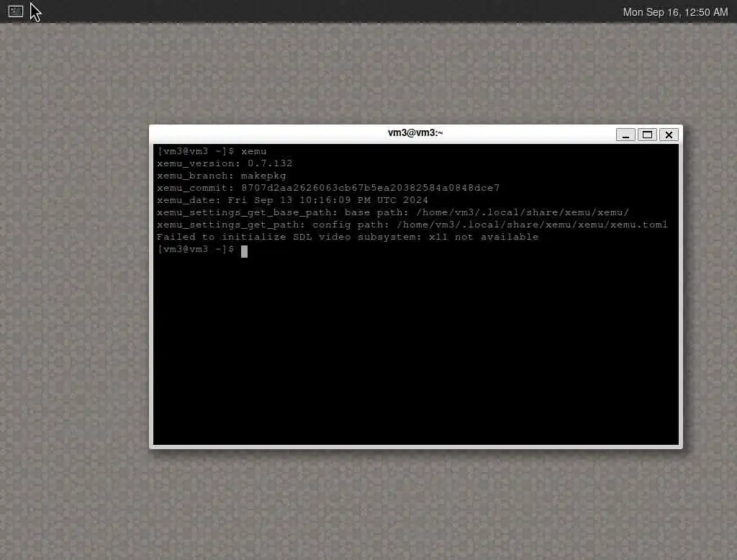This screenshot has height=560, width=737.
Task: Open the terminal launcher icon in top panel
Action: point(16,11)
